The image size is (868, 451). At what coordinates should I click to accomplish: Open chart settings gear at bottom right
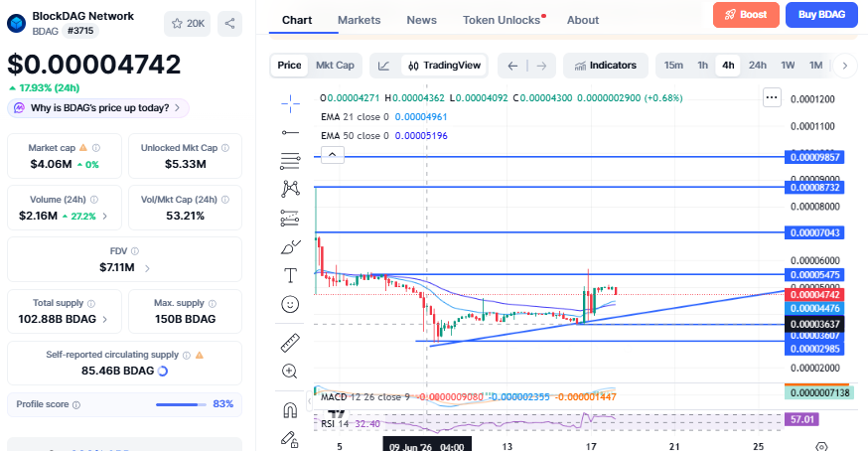coord(821,446)
